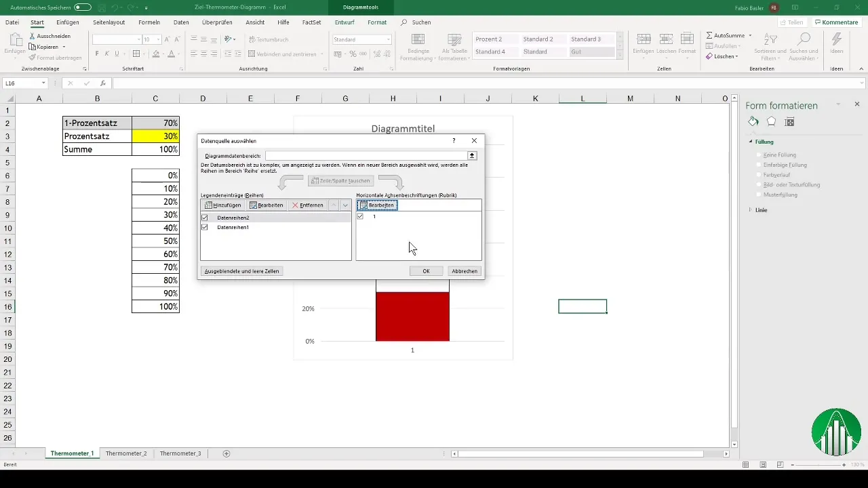Click the zoom slider in status bar
This screenshot has height=488, width=868.
(x=818, y=465)
